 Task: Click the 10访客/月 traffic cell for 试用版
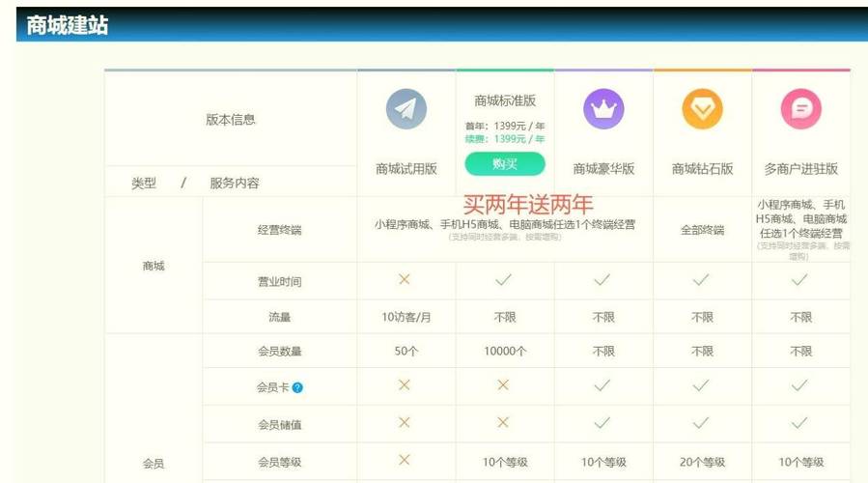[406, 317]
